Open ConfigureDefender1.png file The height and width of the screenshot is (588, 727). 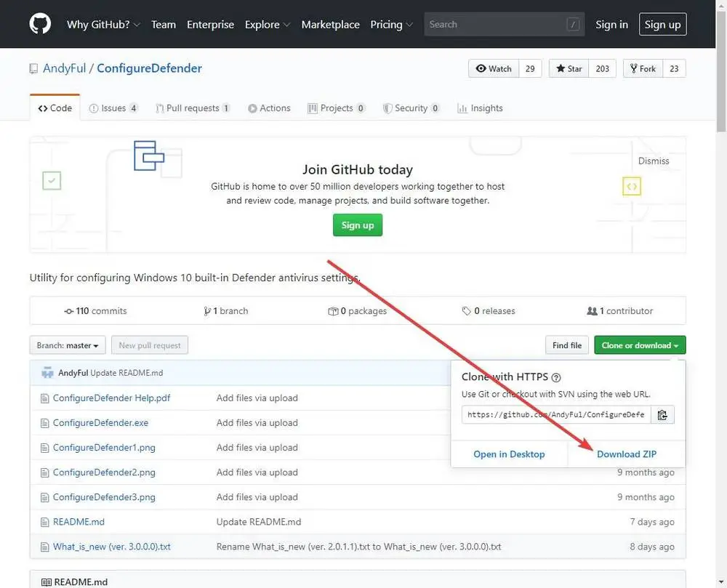point(104,448)
